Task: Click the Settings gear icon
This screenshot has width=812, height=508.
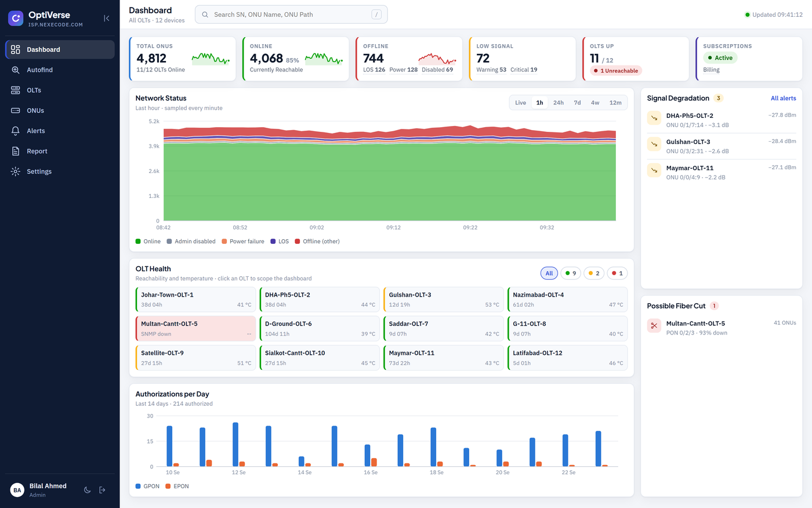Action: (16, 171)
